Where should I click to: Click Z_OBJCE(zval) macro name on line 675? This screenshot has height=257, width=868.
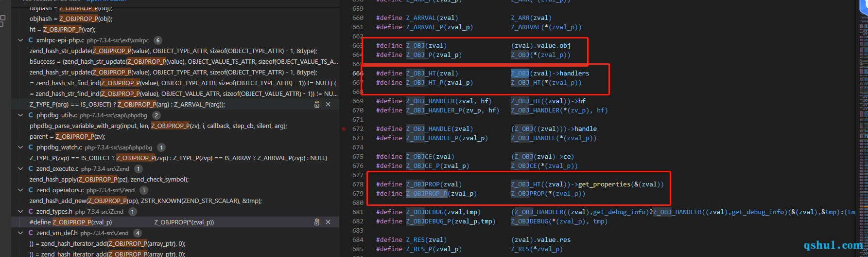click(430, 157)
